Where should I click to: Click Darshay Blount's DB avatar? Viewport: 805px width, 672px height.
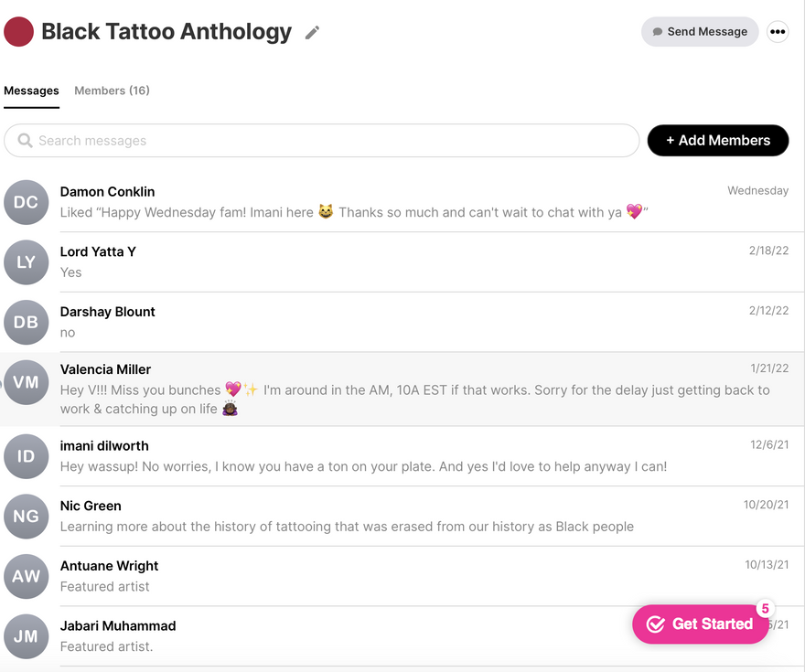tap(27, 322)
